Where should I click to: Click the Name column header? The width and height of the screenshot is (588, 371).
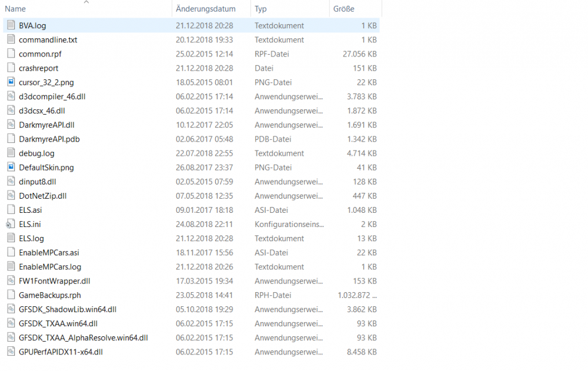pos(15,9)
